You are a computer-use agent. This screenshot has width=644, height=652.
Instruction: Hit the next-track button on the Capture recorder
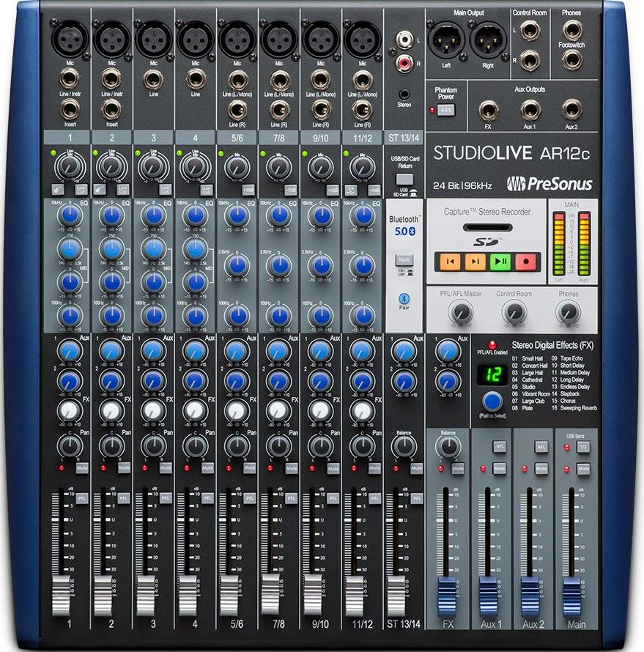coord(475,262)
